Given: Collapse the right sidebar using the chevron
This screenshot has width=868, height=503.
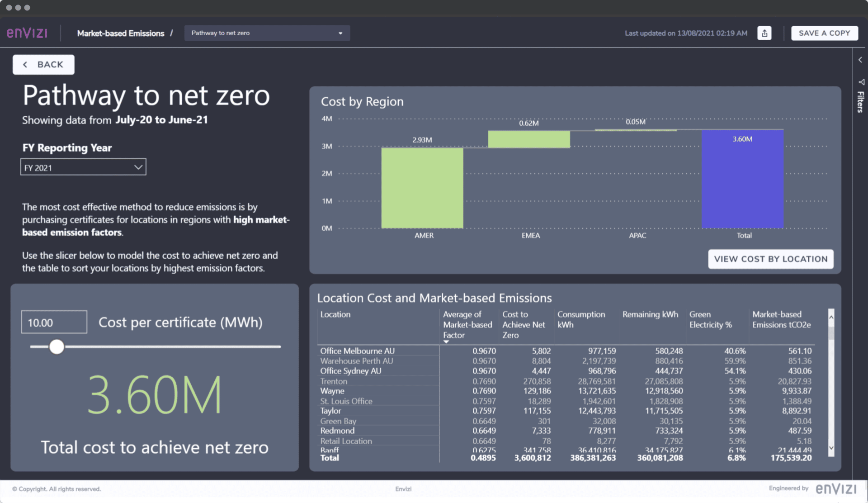Looking at the screenshot, I should [x=860, y=59].
